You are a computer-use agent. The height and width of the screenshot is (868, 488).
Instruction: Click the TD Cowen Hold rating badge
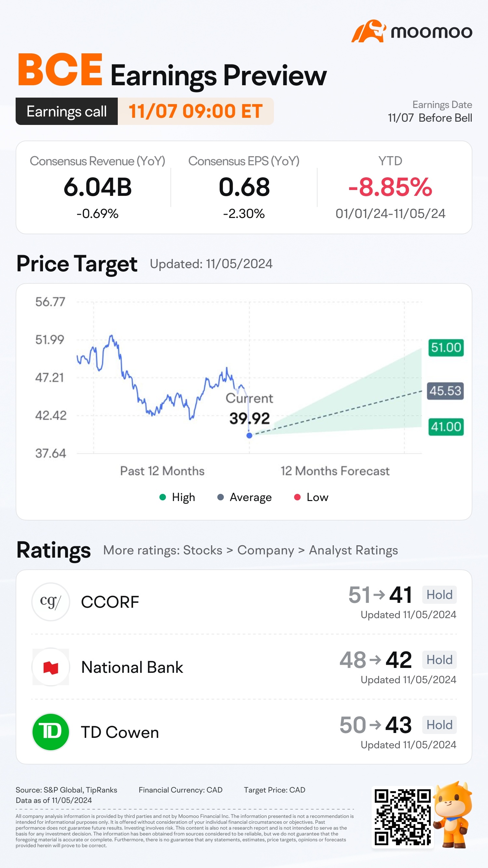439,725
